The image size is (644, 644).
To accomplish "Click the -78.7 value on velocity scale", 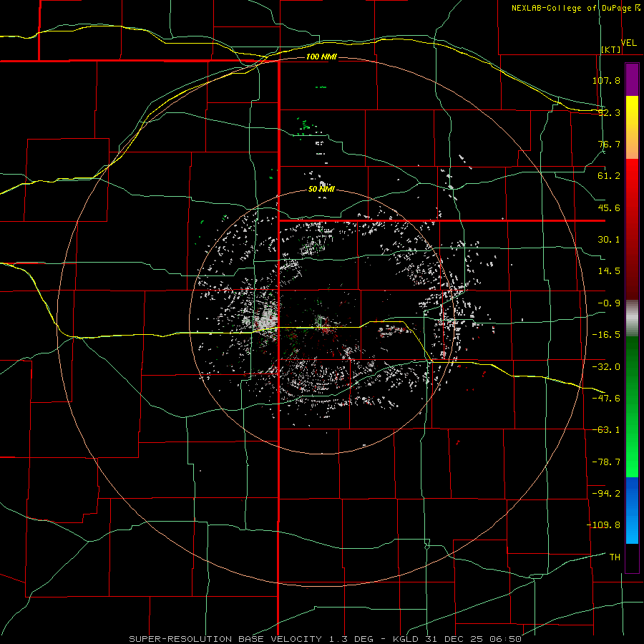I will coord(606,462).
